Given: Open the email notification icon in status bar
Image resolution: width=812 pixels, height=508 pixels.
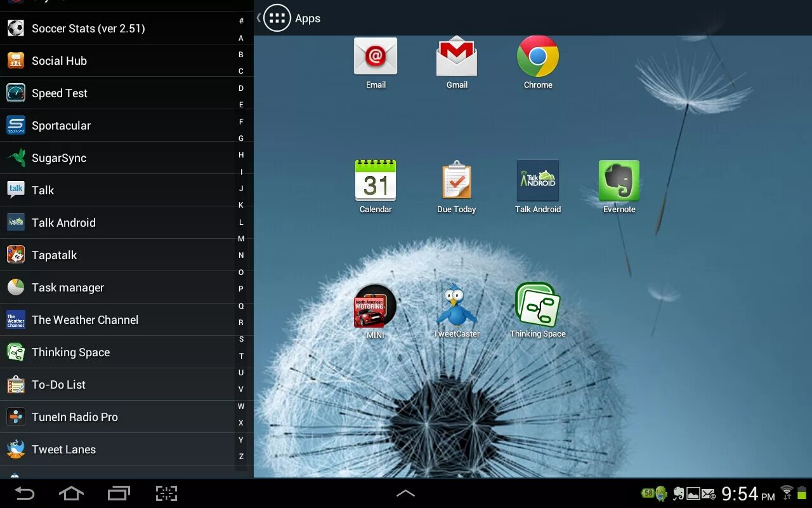Looking at the screenshot, I should pyautogui.click(x=709, y=493).
